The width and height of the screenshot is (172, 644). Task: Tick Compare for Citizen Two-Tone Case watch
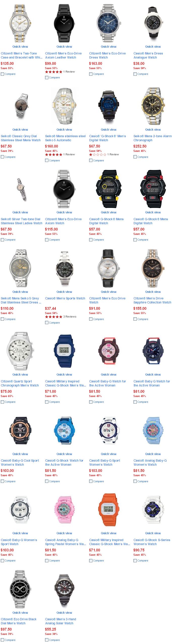point(2,74)
